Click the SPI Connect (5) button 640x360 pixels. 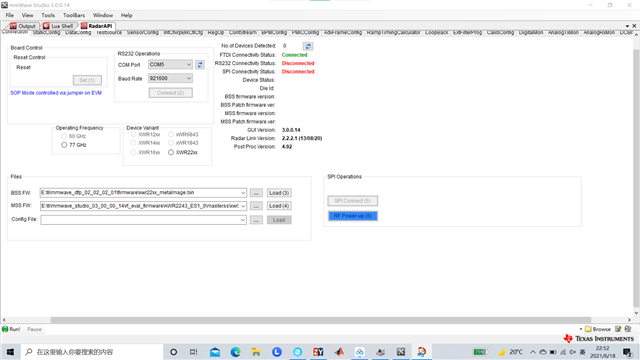(x=353, y=201)
